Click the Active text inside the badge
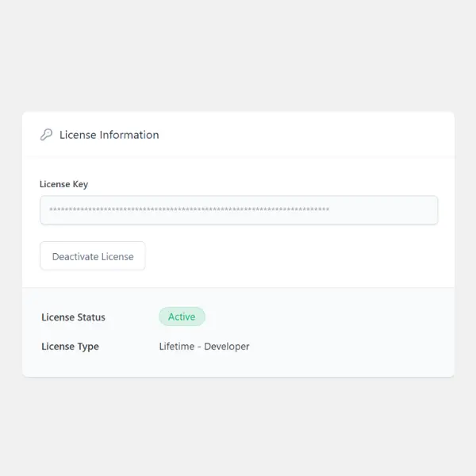This screenshot has width=476, height=476. pyautogui.click(x=182, y=317)
